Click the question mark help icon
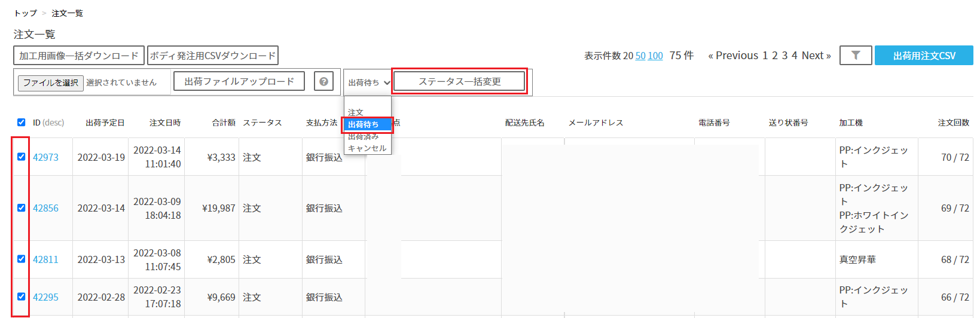 click(x=323, y=81)
